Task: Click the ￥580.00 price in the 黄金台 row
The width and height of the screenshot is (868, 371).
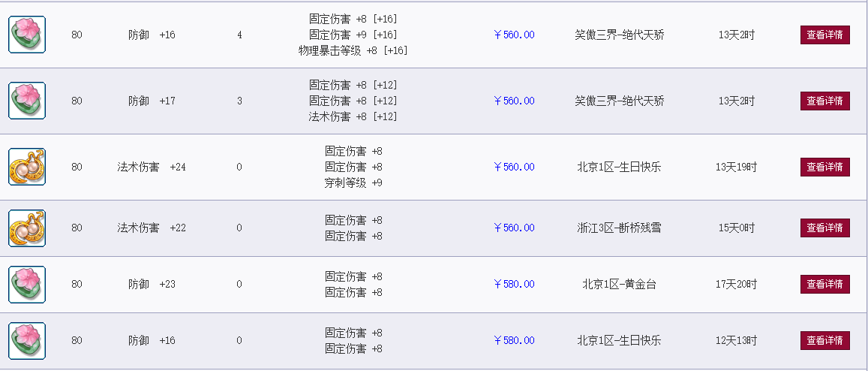Action: [x=514, y=285]
